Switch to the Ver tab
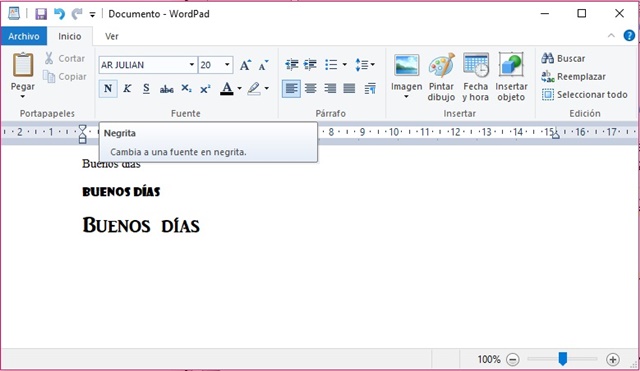 point(111,36)
